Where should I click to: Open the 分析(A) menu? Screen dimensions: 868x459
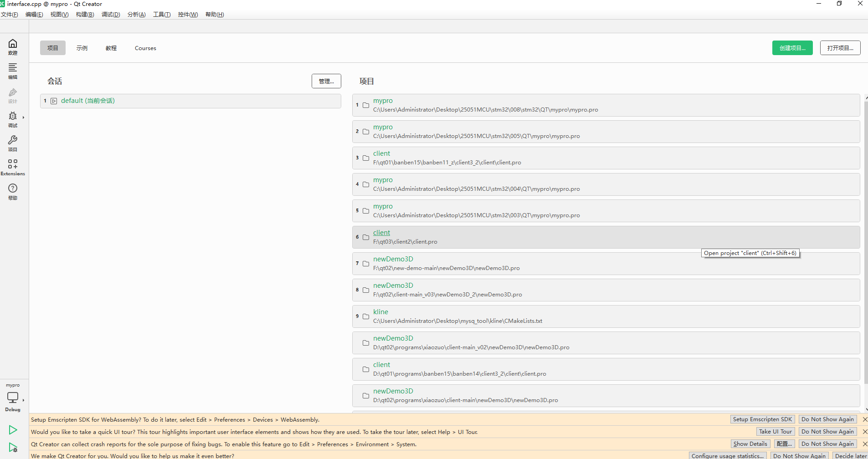click(x=137, y=15)
